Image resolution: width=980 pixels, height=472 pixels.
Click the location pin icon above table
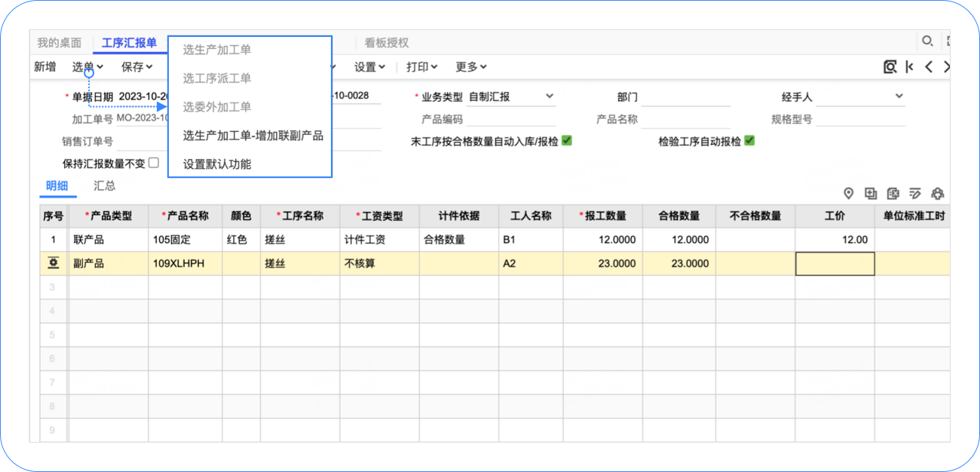pyautogui.click(x=848, y=194)
